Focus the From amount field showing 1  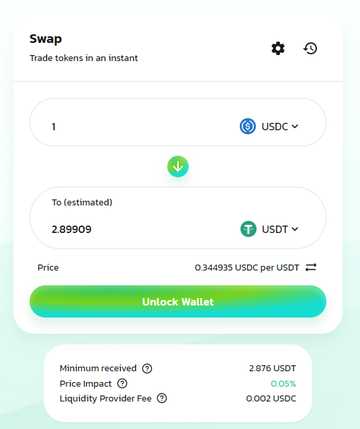(x=140, y=127)
